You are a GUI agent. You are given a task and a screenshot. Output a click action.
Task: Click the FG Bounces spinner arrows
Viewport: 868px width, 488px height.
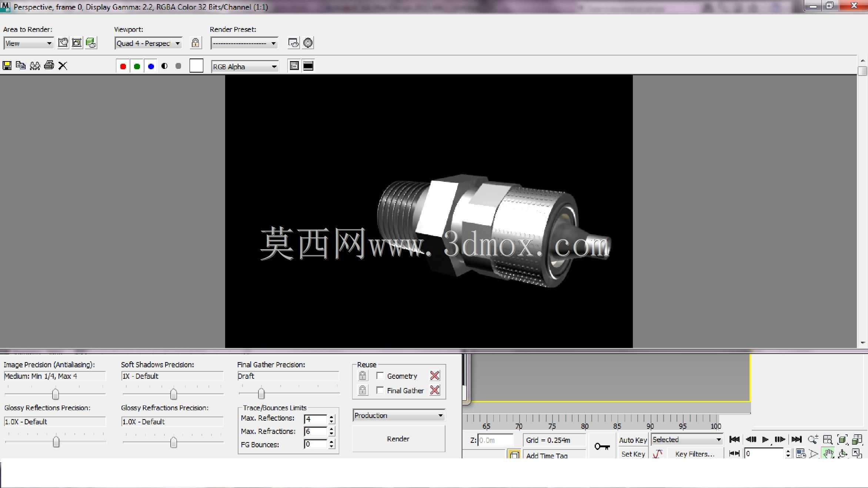coord(331,444)
